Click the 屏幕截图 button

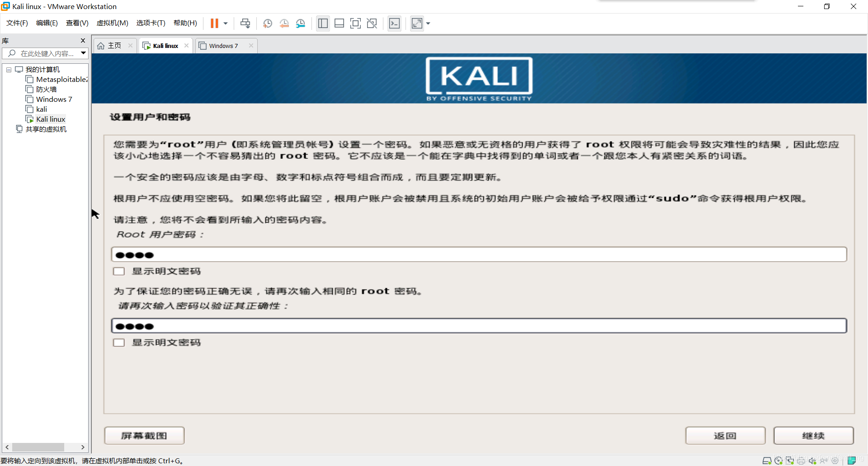(144, 435)
